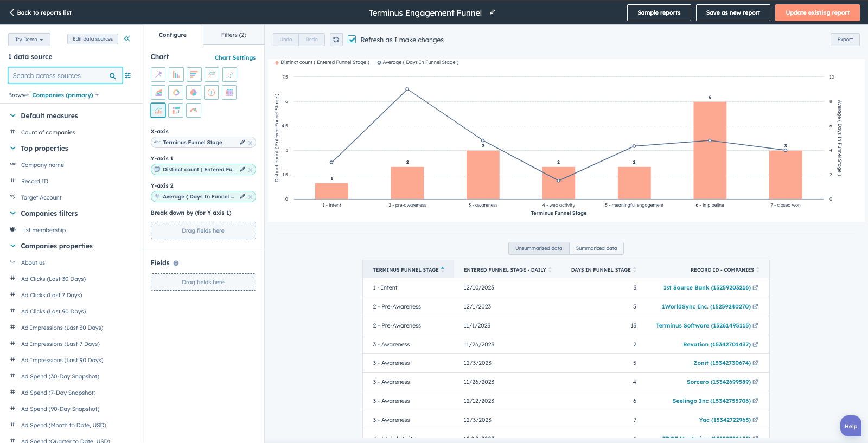Click the Export button
868x443 pixels.
845,40
